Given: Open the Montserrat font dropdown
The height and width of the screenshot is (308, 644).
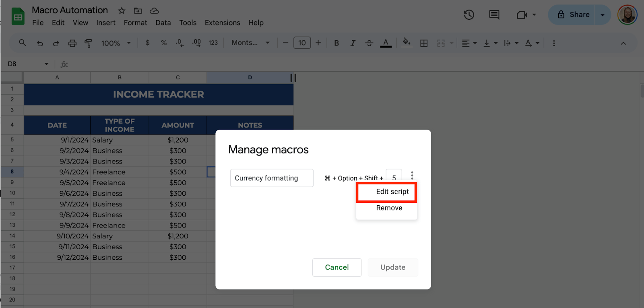Looking at the screenshot, I should (x=250, y=43).
